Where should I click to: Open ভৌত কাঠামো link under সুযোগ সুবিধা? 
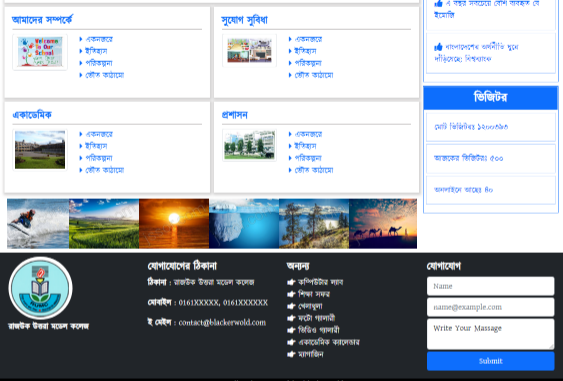point(314,75)
